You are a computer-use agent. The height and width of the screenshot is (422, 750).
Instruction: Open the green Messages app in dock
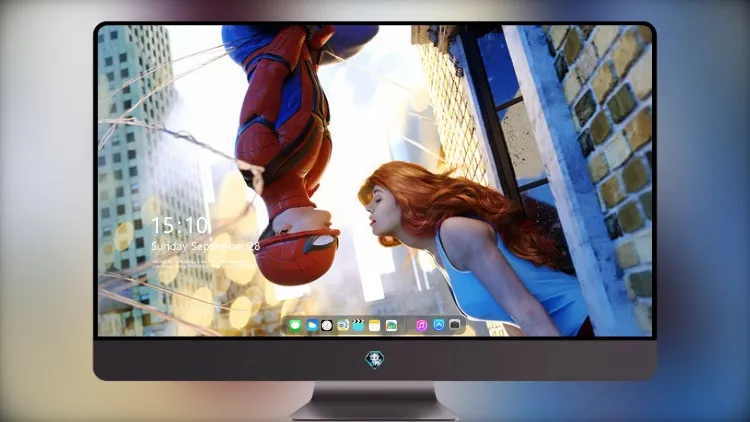coord(295,326)
